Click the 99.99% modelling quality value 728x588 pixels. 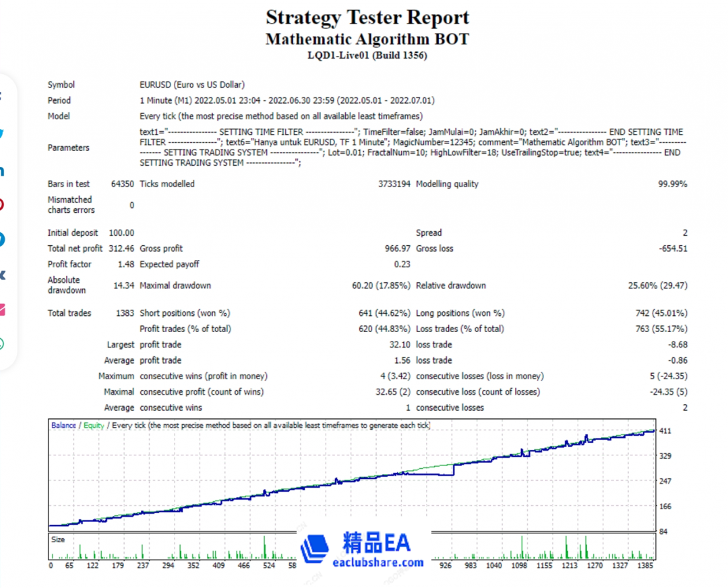(x=672, y=184)
